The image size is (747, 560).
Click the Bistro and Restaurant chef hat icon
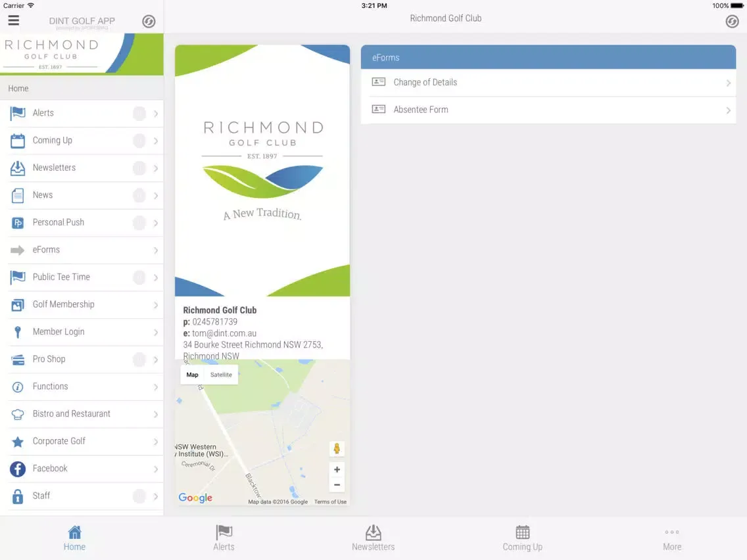coord(18,414)
